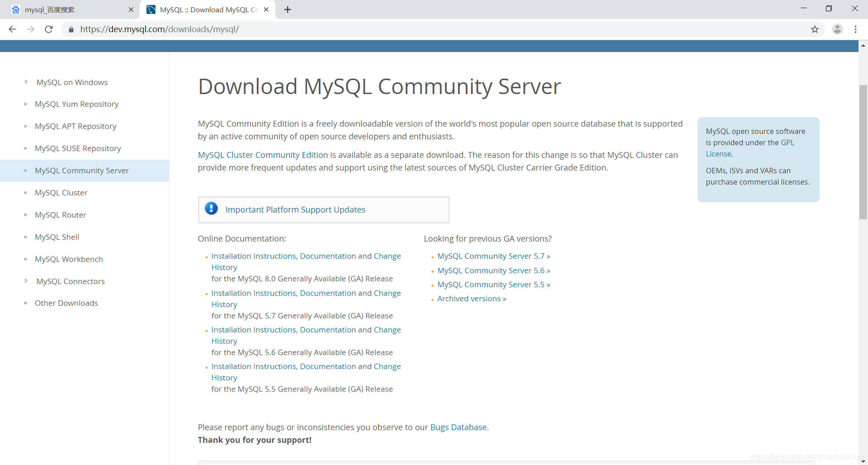Reload the page with the refresh icon
The image size is (868, 465).
[49, 29]
